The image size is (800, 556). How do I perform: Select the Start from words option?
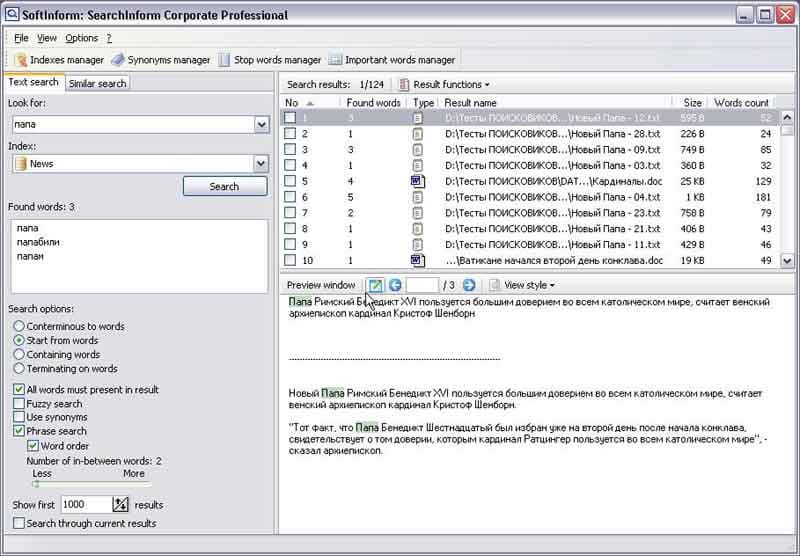pyautogui.click(x=19, y=340)
